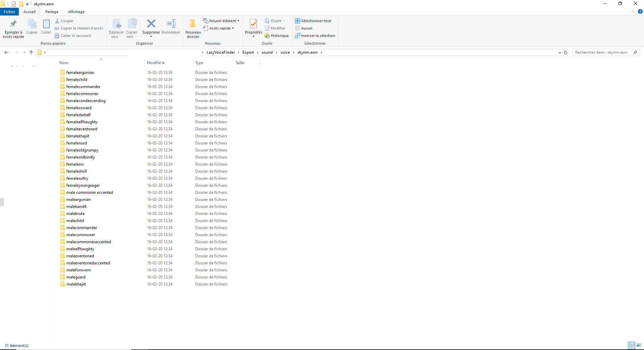The width and height of the screenshot is (644, 350).
Task: Click the Modifier ribbon button
Action: [x=275, y=28]
